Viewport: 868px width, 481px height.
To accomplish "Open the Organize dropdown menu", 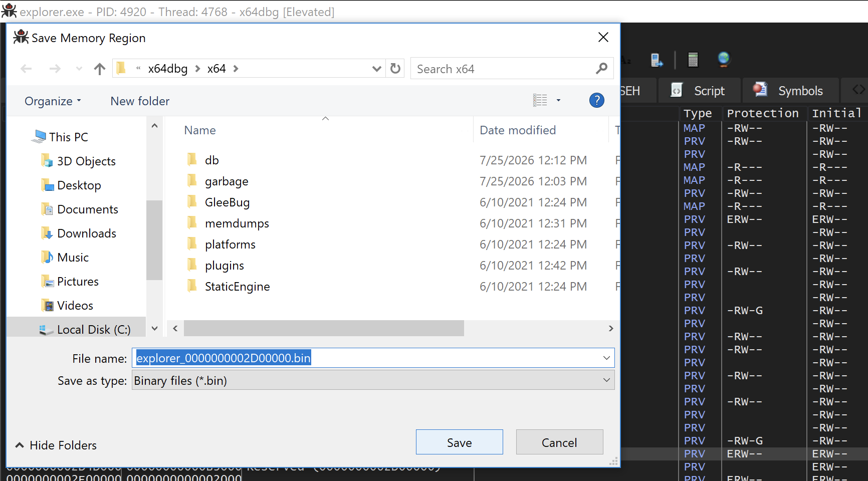I will [x=53, y=101].
